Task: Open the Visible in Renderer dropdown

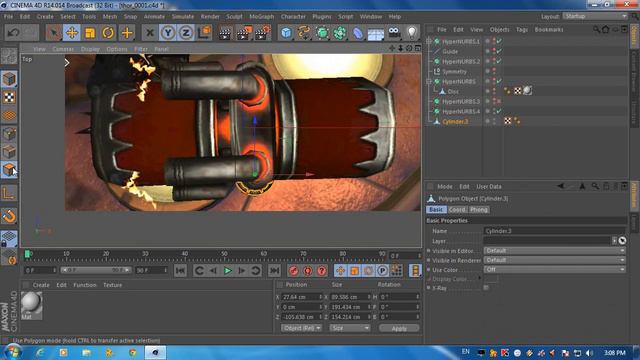Action: (x=554, y=260)
